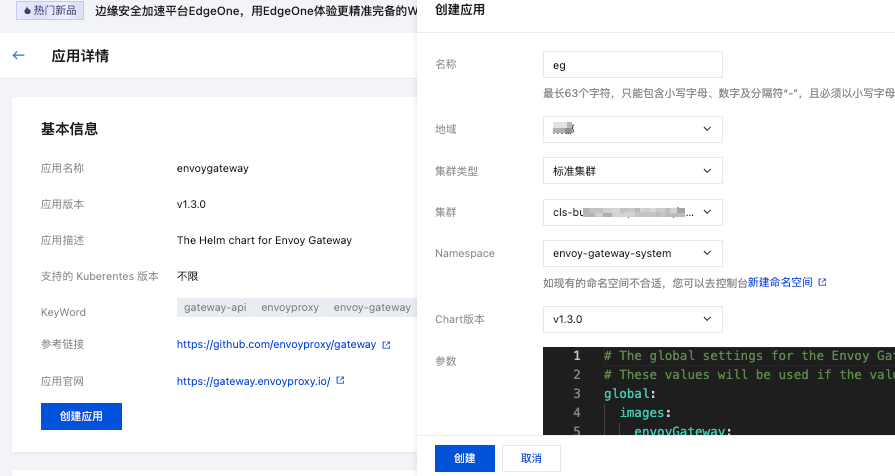This screenshot has width=895, height=476.
Task: Click the envoy-gateway keyword tag
Action: coord(372,308)
